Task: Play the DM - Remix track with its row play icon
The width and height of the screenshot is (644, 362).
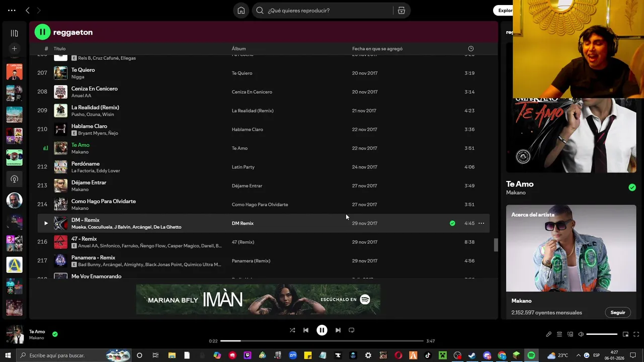Action: 46,223
